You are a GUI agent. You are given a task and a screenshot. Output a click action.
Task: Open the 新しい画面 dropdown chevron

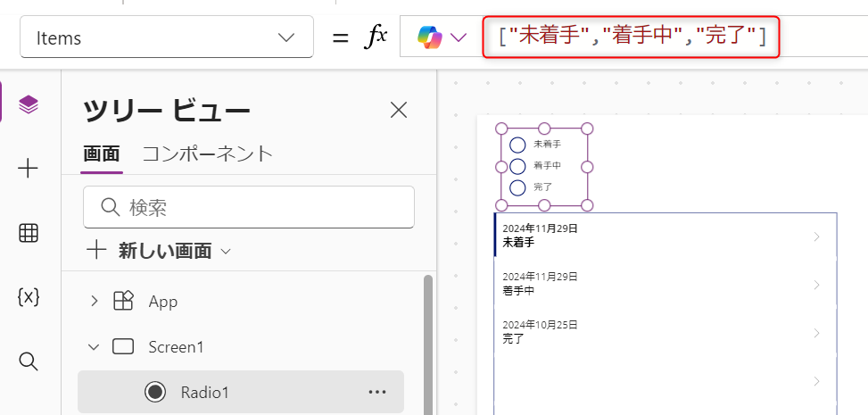coord(226,251)
